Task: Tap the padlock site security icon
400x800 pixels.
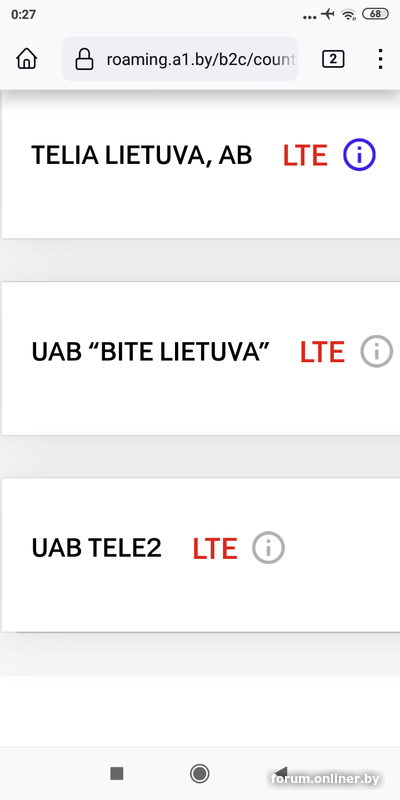Action: pos(85,59)
